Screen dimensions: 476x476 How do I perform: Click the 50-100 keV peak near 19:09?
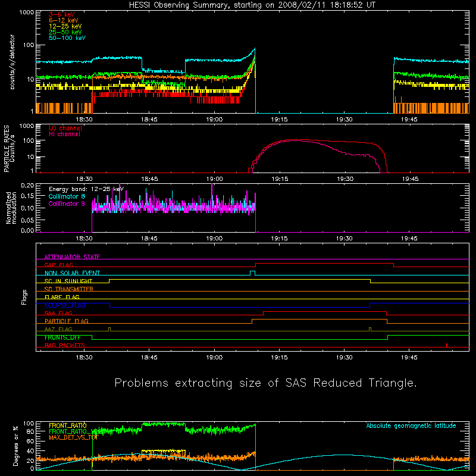[255, 49]
